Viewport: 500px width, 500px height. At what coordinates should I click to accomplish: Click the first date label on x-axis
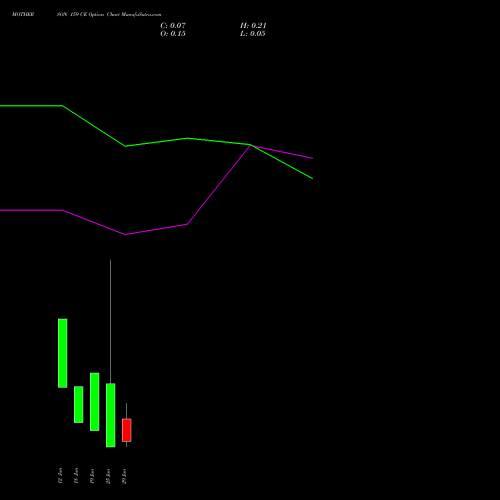60,476
